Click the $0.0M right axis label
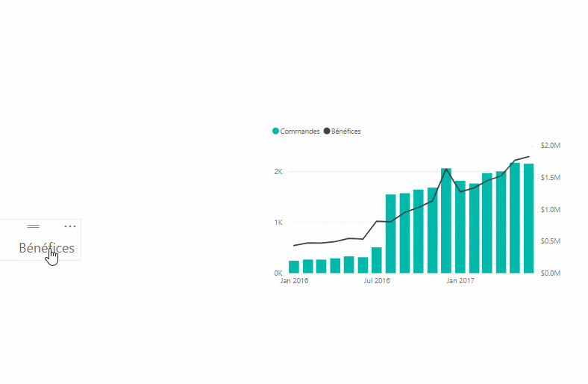 click(x=550, y=273)
